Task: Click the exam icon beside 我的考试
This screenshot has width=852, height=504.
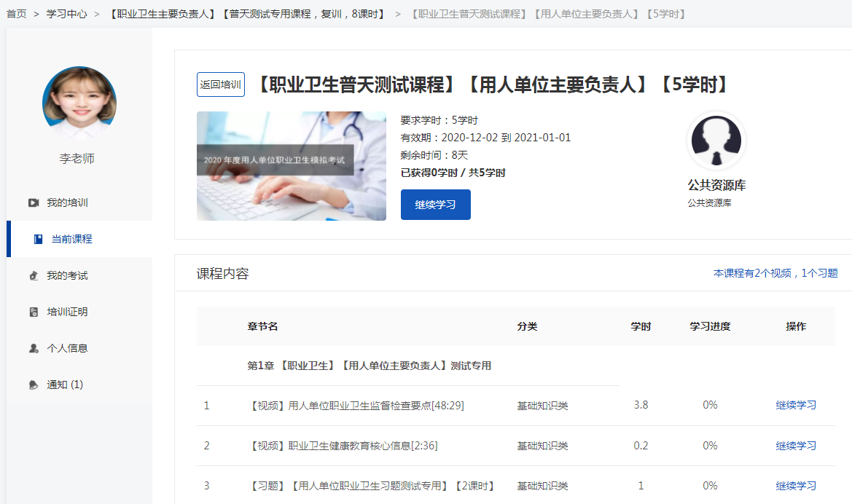Action: click(x=34, y=275)
